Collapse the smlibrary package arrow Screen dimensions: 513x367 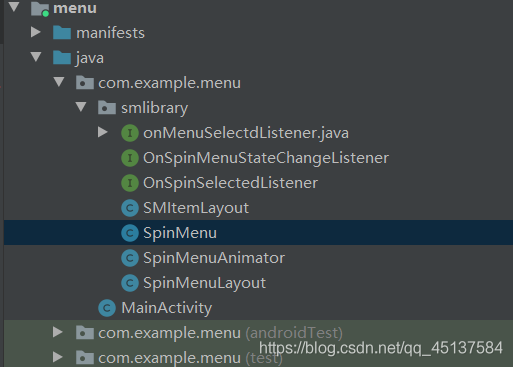point(81,107)
